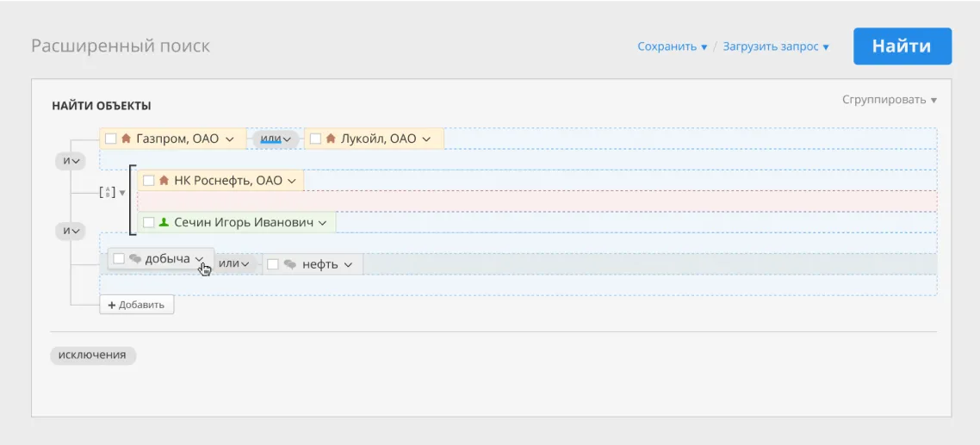980x445 pixels.
Task: Click the нефть keyword text
Action: pyautogui.click(x=320, y=264)
